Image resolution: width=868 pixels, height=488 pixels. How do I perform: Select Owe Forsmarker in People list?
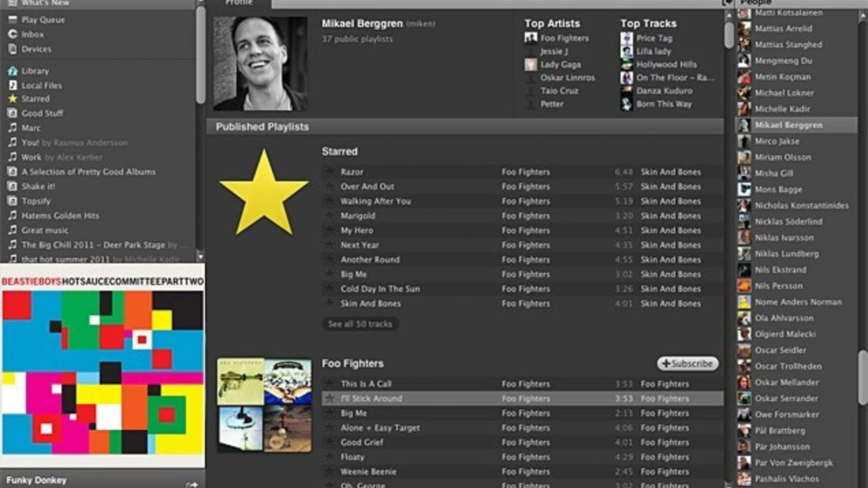tap(787, 415)
